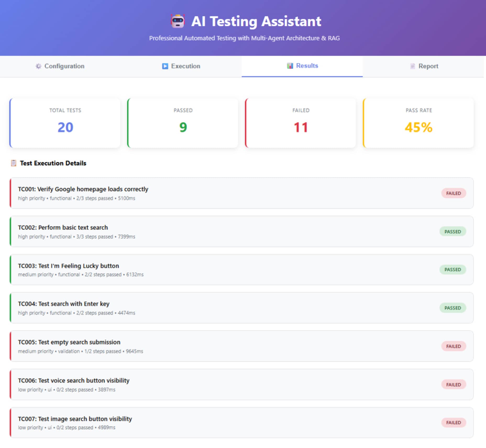Screen dimensions: 486x448
Task: Click the FAILED badge on TC006
Action: [x=454, y=385]
